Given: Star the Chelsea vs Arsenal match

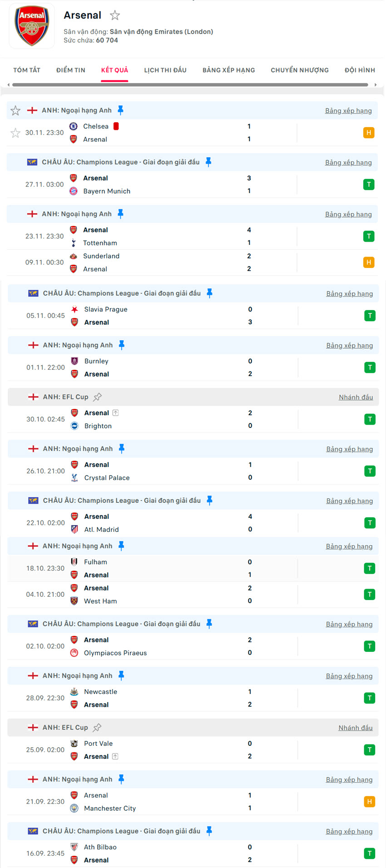Looking at the screenshot, I should click(x=15, y=133).
